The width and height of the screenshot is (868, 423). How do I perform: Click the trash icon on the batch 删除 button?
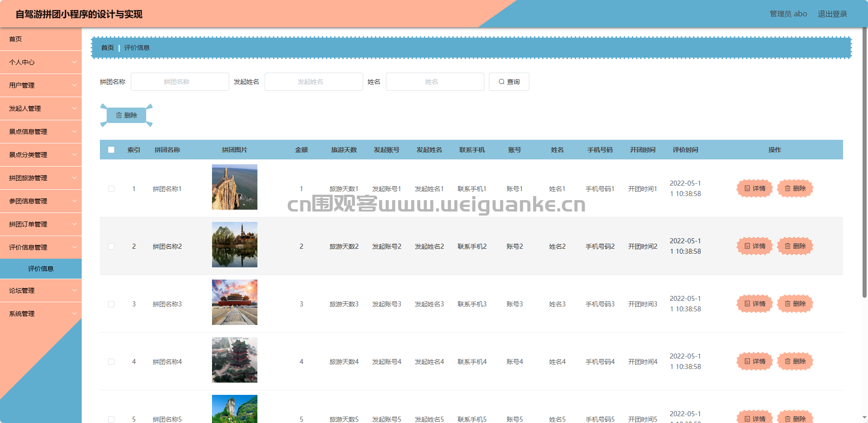click(119, 115)
